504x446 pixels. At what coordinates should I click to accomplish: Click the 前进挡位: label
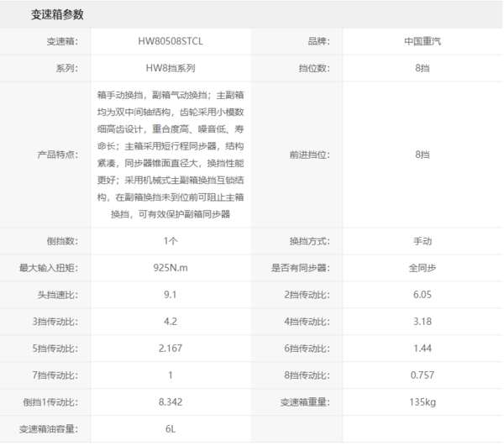click(309, 155)
